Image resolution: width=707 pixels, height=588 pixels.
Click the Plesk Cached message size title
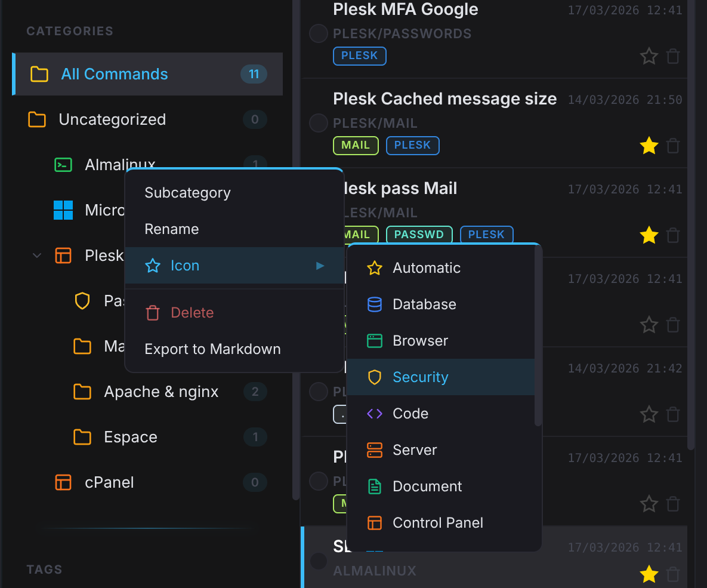tap(444, 99)
